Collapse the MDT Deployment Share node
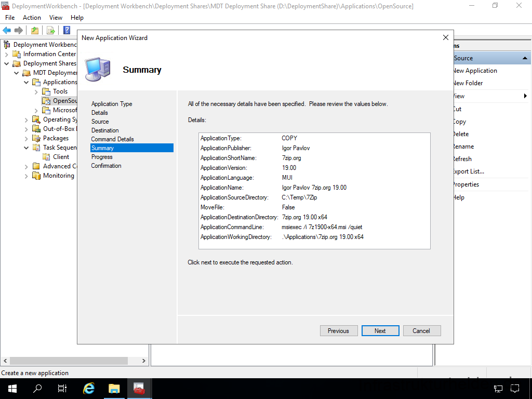The height and width of the screenshot is (399, 532). [x=16, y=73]
